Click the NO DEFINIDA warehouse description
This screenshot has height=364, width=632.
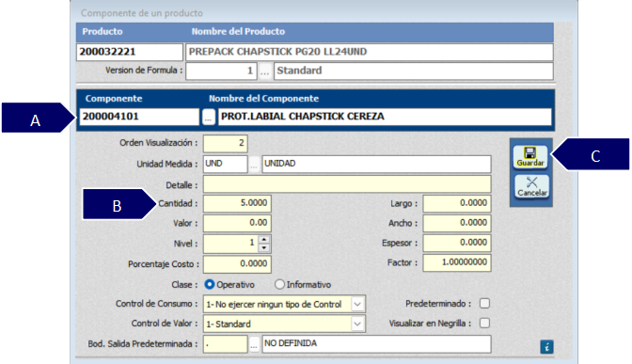click(376, 344)
